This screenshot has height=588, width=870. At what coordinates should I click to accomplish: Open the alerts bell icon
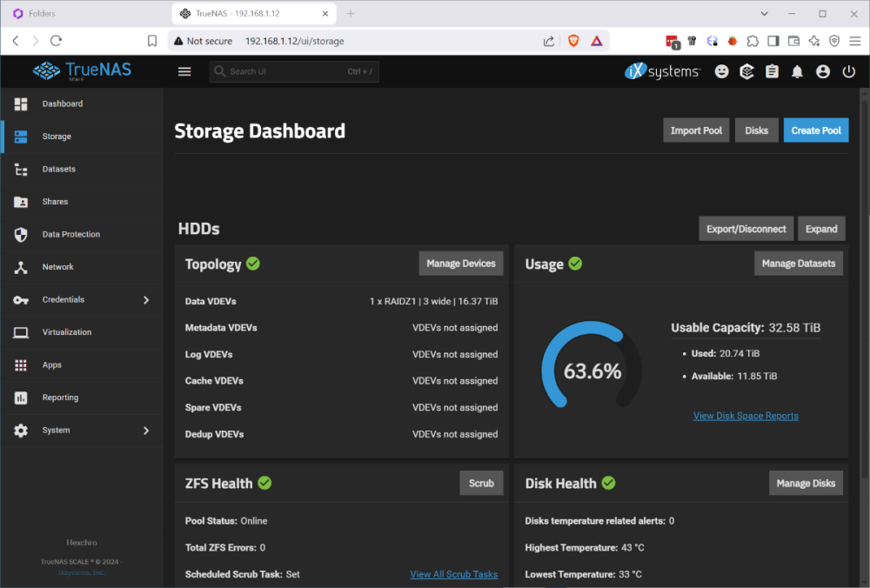(797, 72)
